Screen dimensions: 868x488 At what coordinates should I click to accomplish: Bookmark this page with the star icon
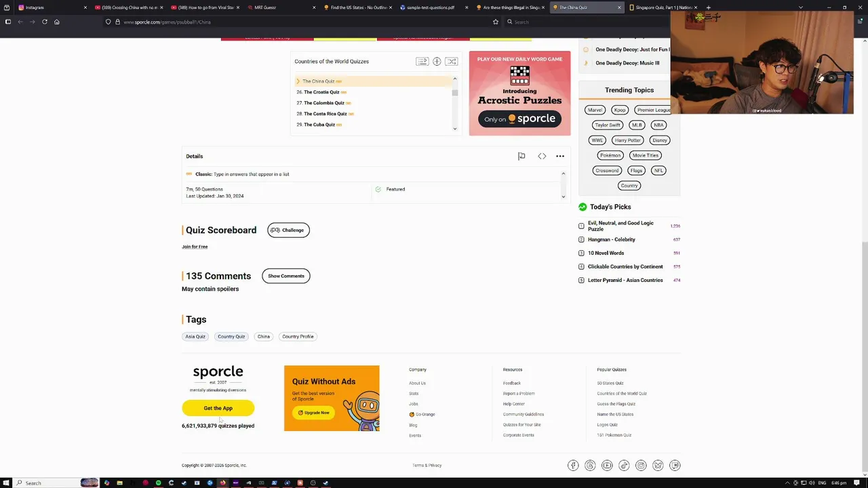(x=496, y=22)
